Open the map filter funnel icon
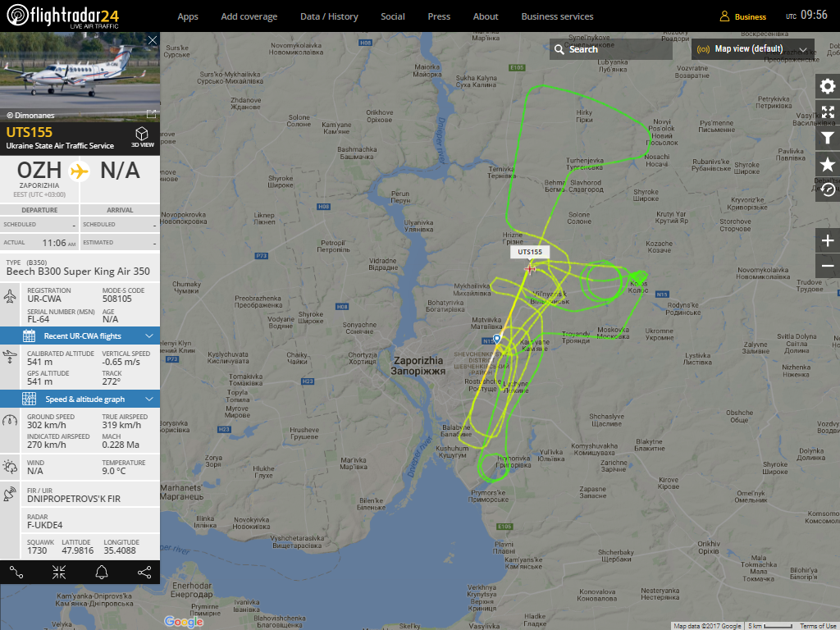Viewport: 840px width, 630px height. (827, 138)
